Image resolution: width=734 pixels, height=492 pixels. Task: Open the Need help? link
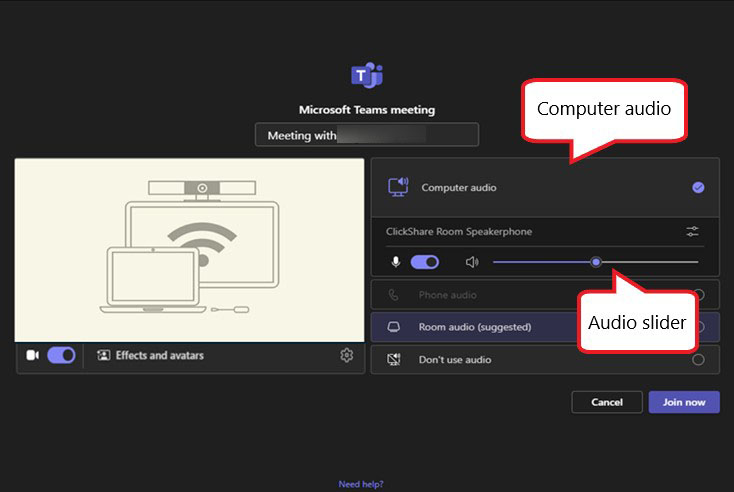(x=361, y=484)
